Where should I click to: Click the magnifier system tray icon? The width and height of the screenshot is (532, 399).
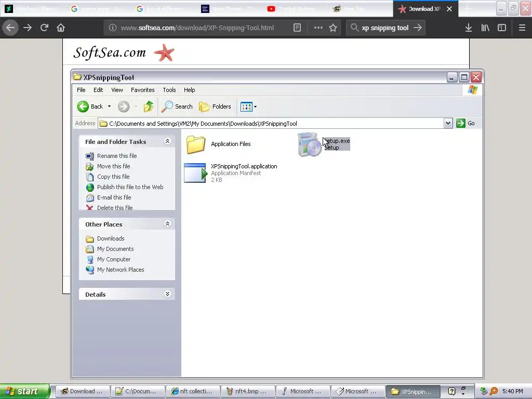[x=494, y=391]
